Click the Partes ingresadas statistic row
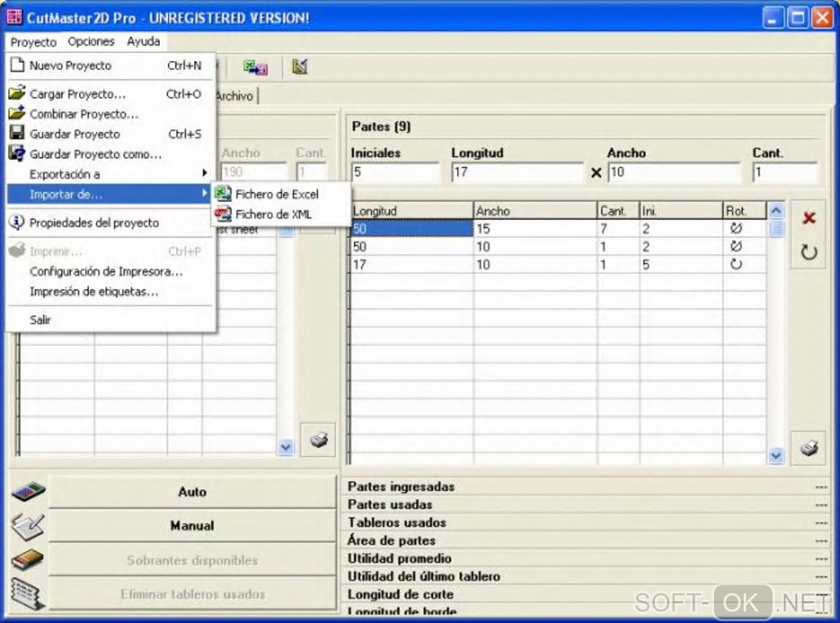 tap(586, 486)
